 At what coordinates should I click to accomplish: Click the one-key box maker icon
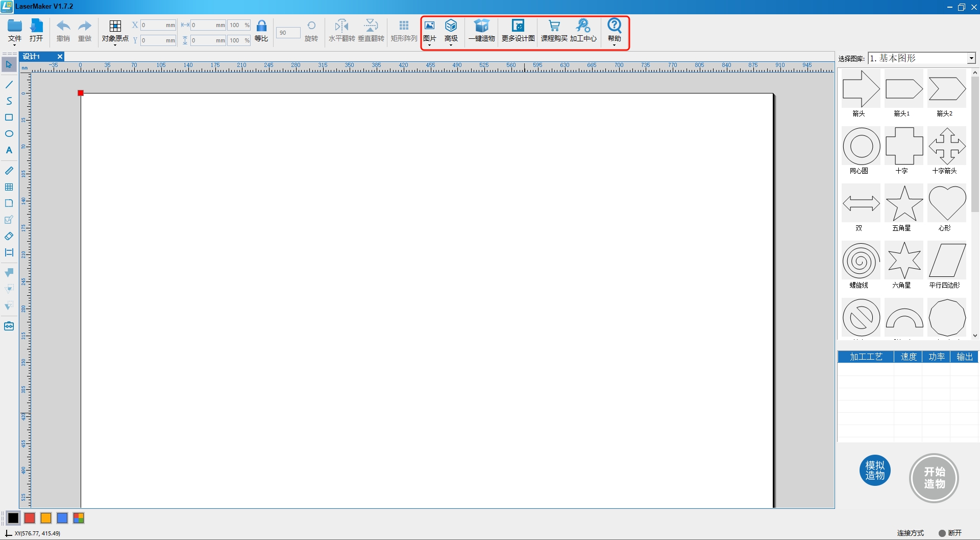pyautogui.click(x=481, y=27)
